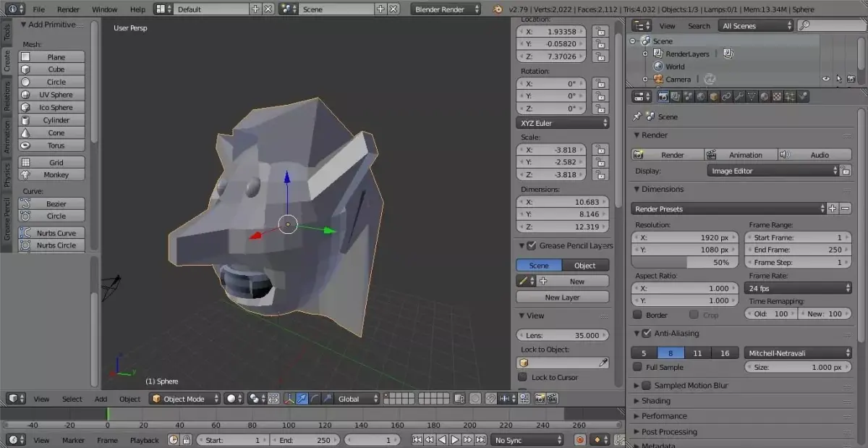Play animation in reverse in timeline
This screenshot has height=448, width=868.
pyautogui.click(x=442, y=439)
